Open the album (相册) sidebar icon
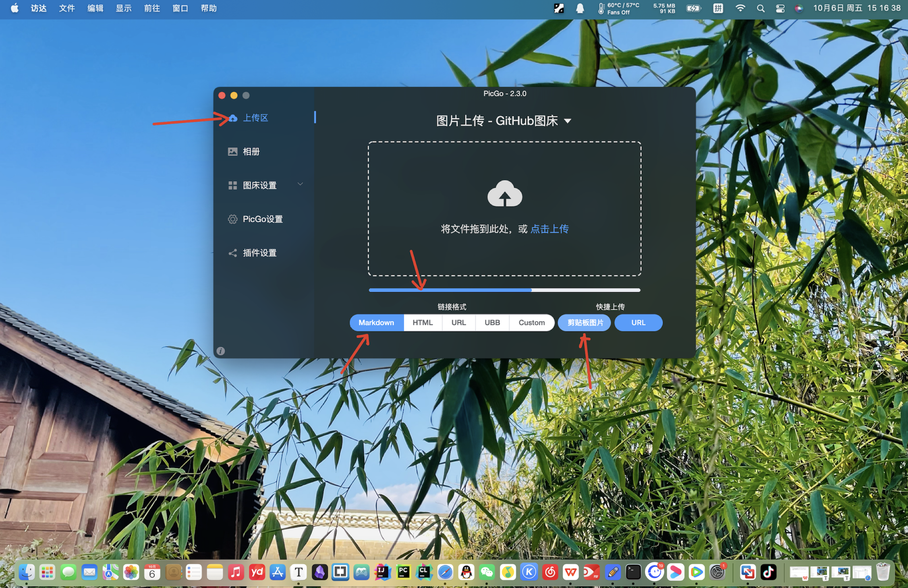This screenshot has width=908, height=588. [x=232, y=152]
